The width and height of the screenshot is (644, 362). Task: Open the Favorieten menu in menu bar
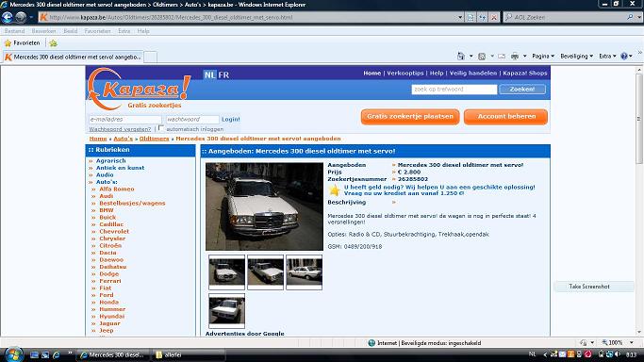[x=97, y=31]
